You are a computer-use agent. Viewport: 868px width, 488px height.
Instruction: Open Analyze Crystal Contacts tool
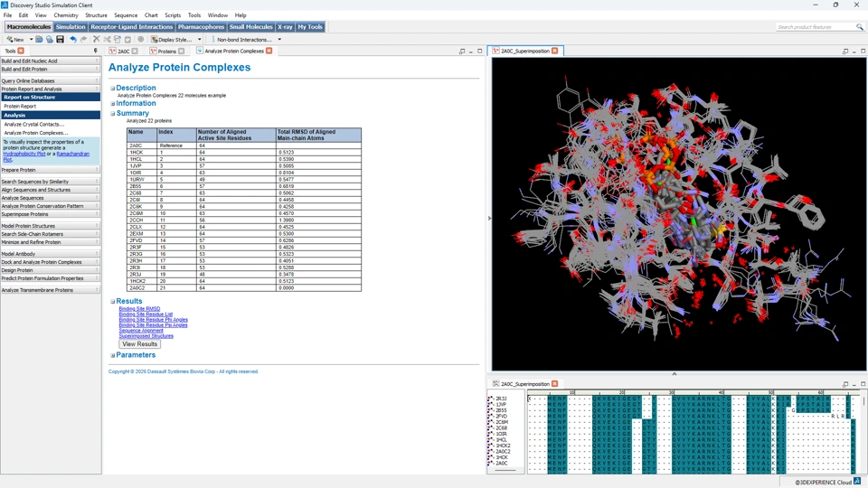34,124
